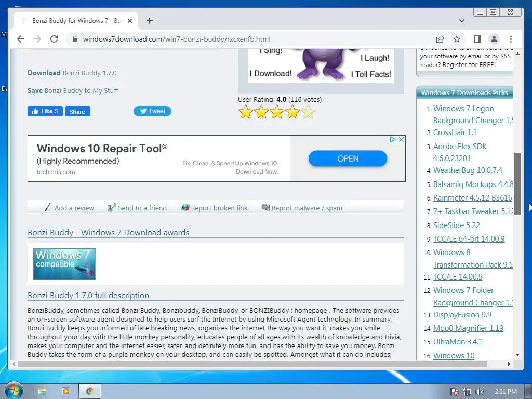View site security lock info
This screenshot has width=532, height=399.
click(75, 39)
